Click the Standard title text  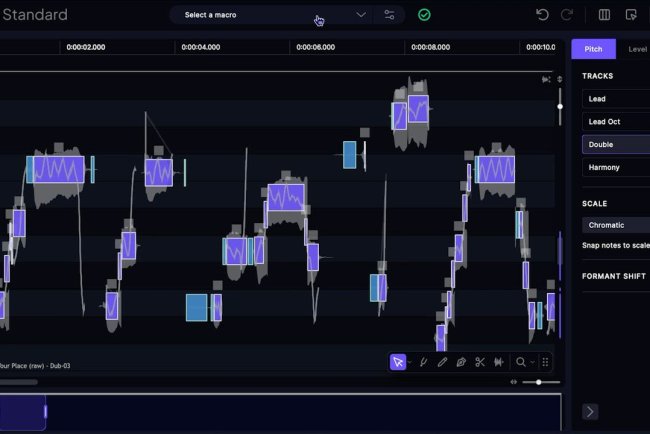pos(35,15)
